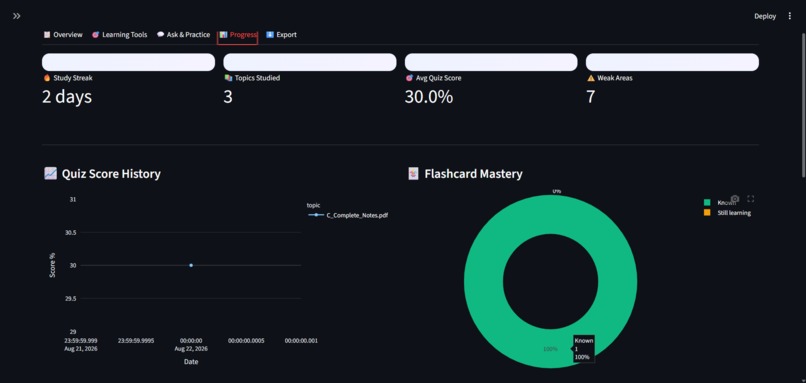Click the Topics Studied value '3'

click(228, 96)
